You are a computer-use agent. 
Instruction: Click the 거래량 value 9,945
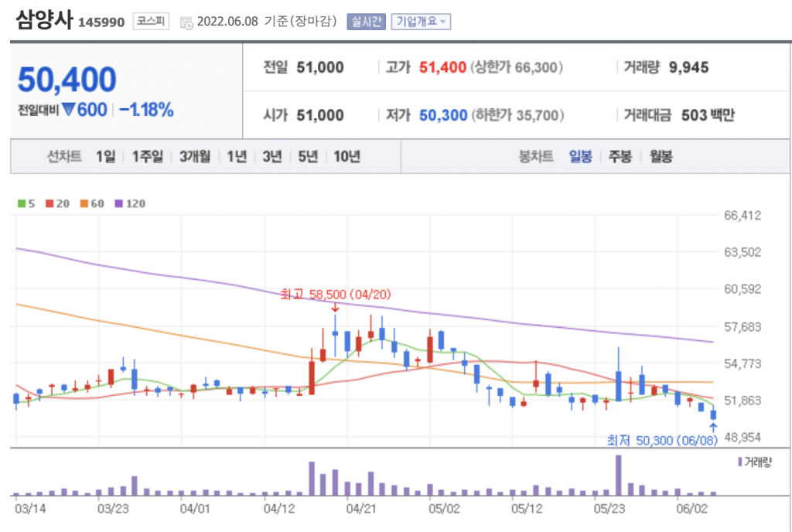pos(688,67)
